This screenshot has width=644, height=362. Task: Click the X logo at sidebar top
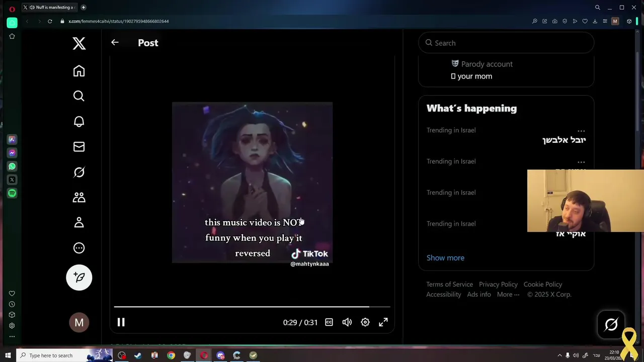[x=79, y=43]
